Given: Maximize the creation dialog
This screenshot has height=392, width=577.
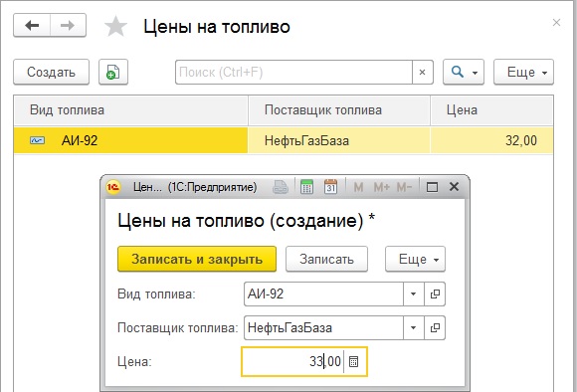Looking at the screenshot, I should click(x=432, y=187).
